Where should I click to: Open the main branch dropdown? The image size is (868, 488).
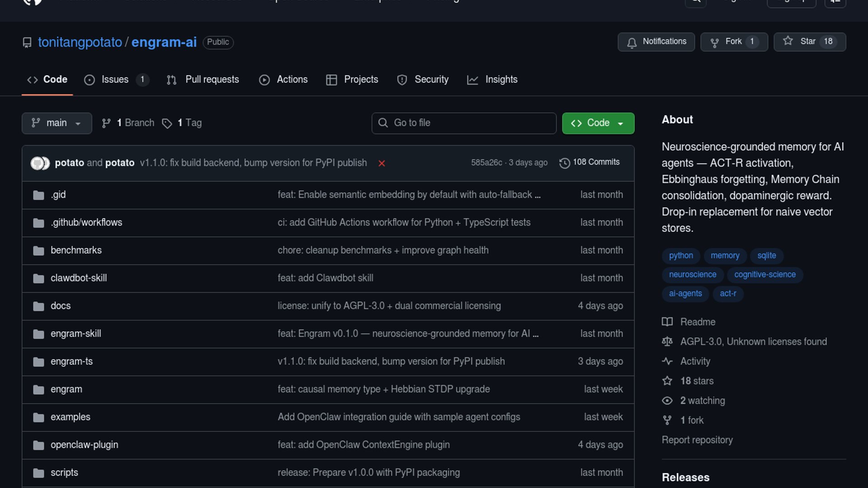click(57, 123)
